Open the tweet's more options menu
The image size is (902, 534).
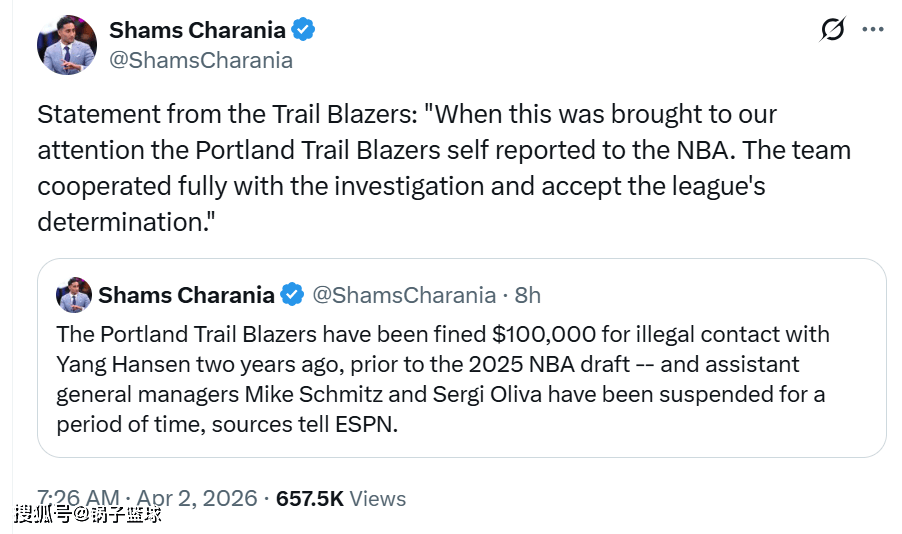[x=872, y=30]
